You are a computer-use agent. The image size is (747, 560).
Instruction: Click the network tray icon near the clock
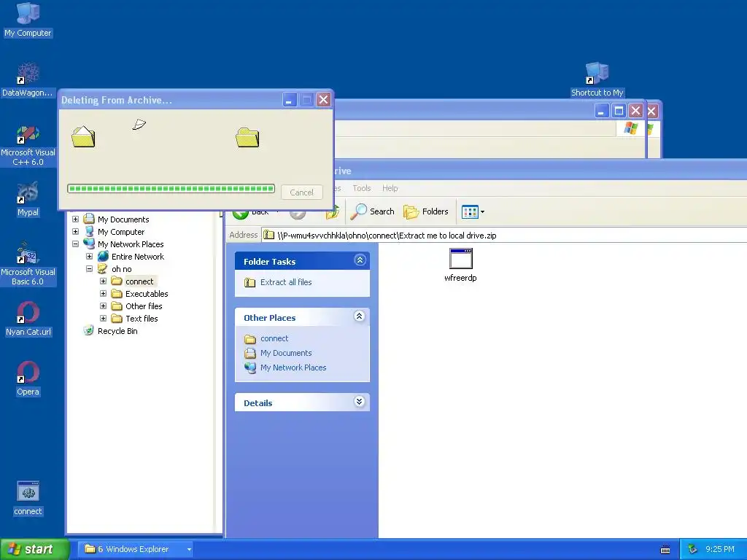click(x=693, y=549)
